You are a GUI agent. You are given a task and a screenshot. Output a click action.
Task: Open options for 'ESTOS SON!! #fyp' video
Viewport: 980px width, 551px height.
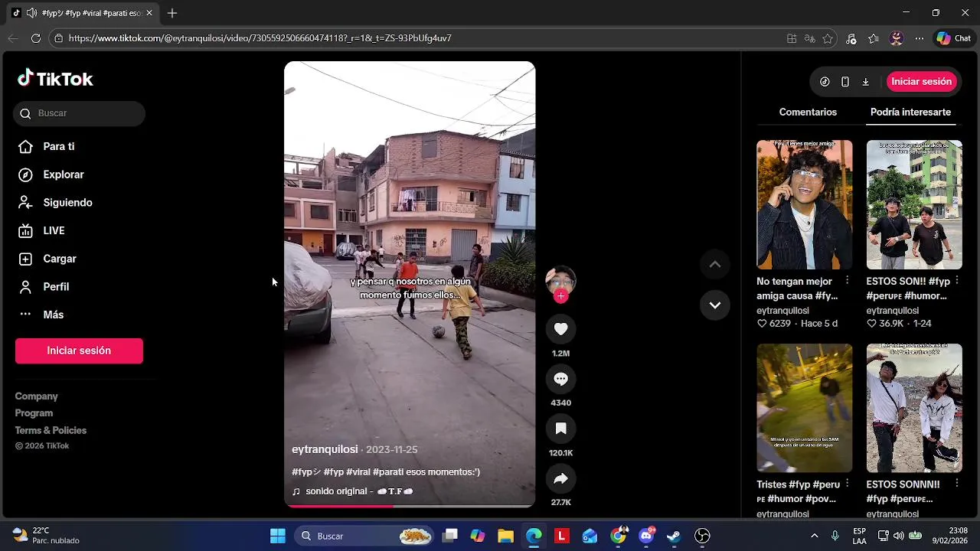tap(957, 281)
